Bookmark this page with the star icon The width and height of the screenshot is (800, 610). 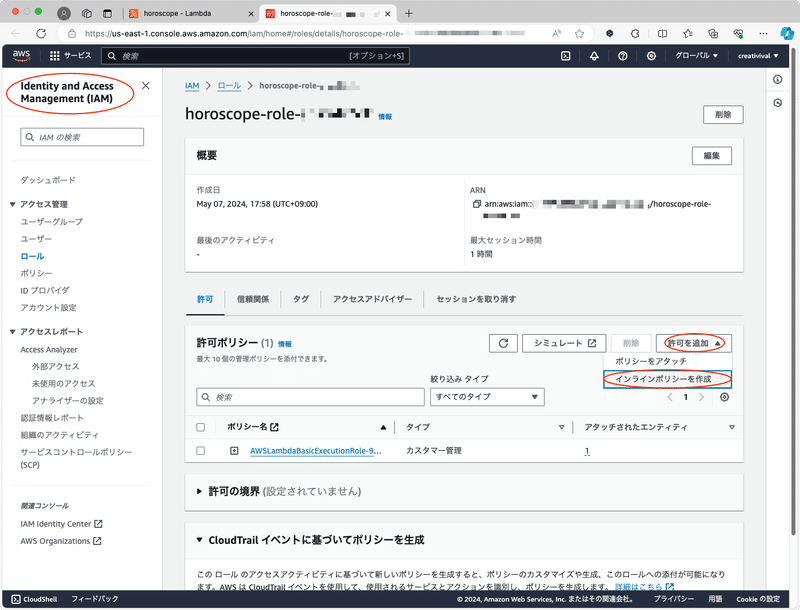pos(579,34)
